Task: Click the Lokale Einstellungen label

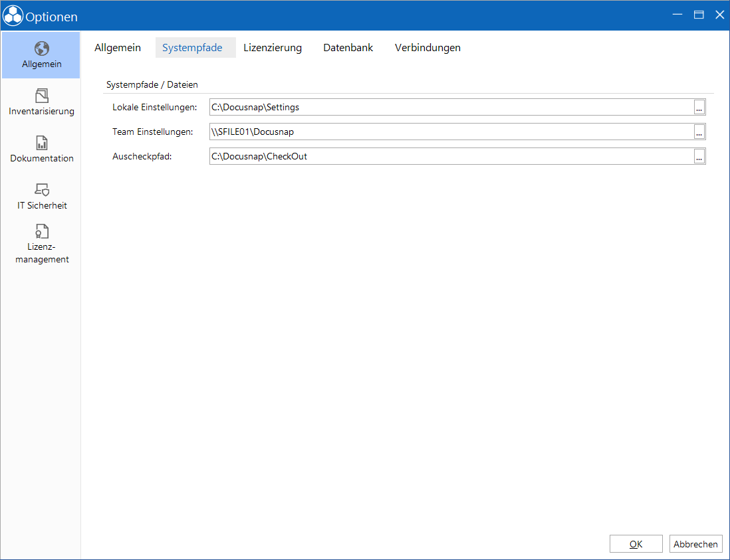Action: 154,107
